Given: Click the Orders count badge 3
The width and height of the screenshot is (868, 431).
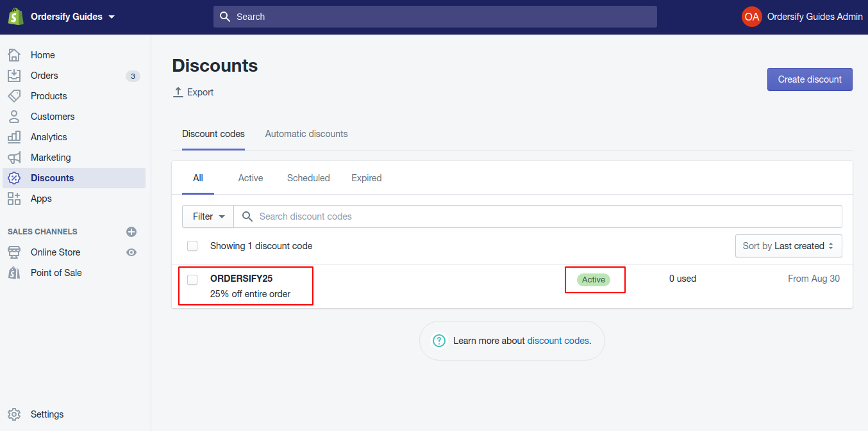Looking at the screenshot, I should coord(133,76).
